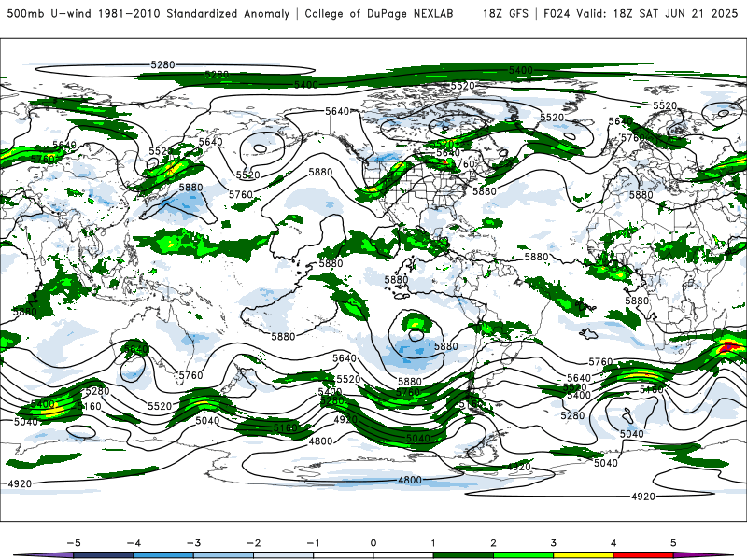Click the positive colorbar tick label "5"
This screenshot has width=747, height=560.
673,543
